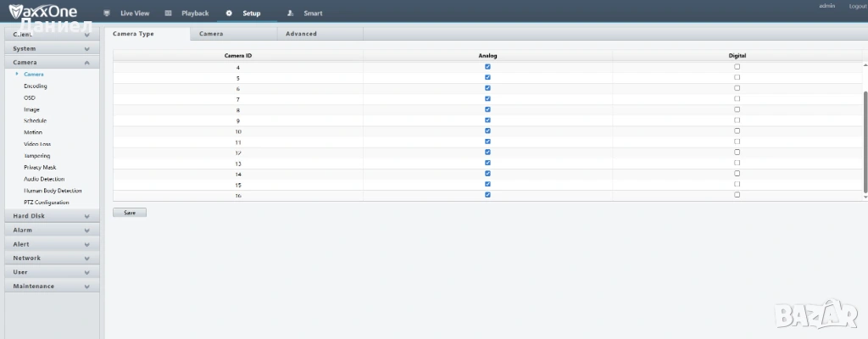The image size is (868, 339).
Task: Select the Setup gear icon
Action: 230,14
